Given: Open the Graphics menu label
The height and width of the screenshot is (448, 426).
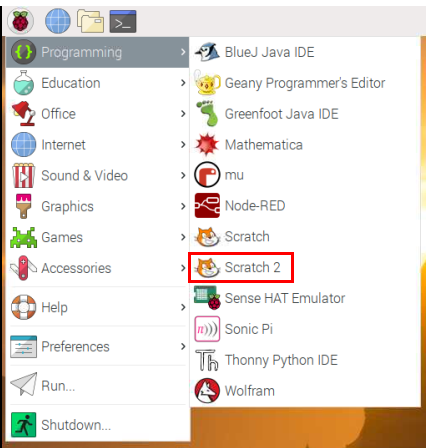Looking at the screenshot, I should (67, 207).
